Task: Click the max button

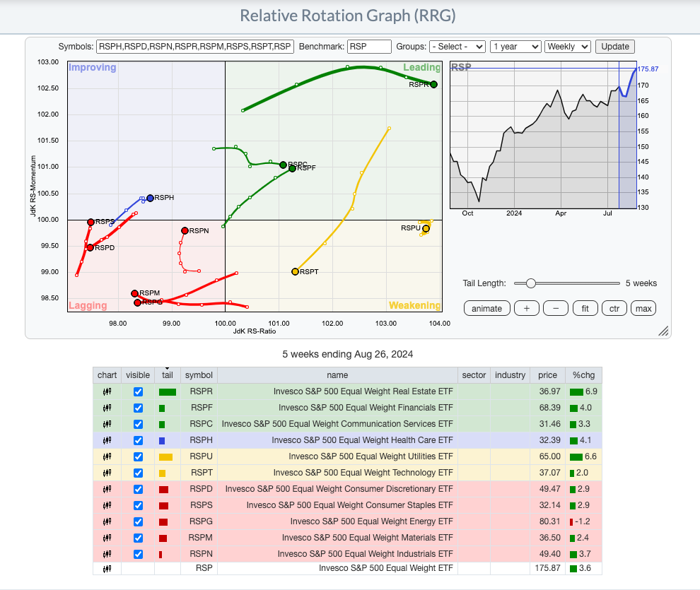Action: (643, 309)
